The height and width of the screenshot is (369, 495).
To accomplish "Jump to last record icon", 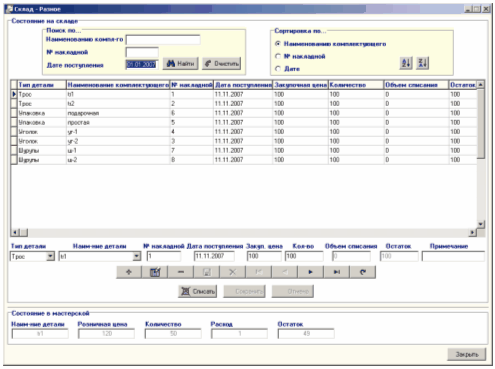I will (x=337, y=272).
